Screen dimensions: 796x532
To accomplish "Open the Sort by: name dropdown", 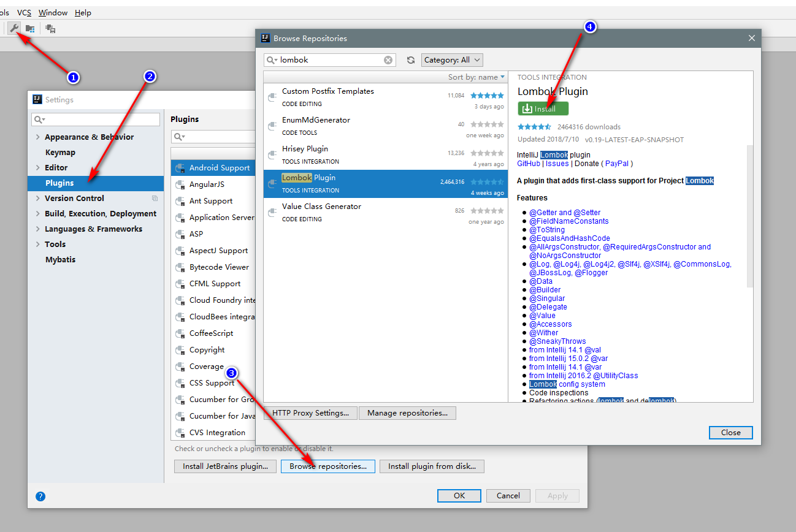I will pyautogui.click(x=476, y=77).
